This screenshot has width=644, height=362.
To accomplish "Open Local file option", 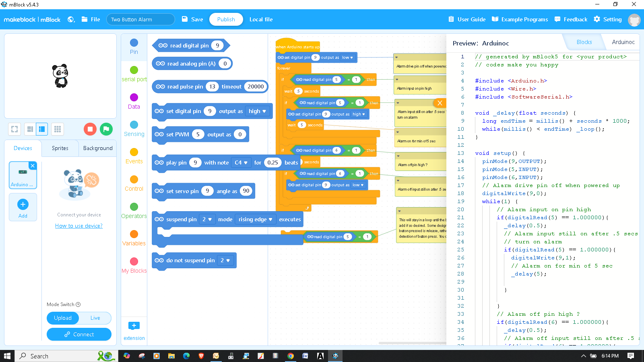I will click(261, 19).
